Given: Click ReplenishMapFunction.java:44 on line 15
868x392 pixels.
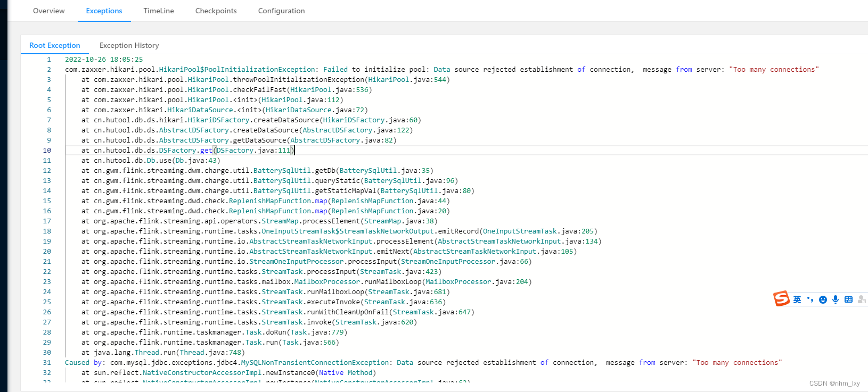Looking at the screenshot, I should point(389,201).
